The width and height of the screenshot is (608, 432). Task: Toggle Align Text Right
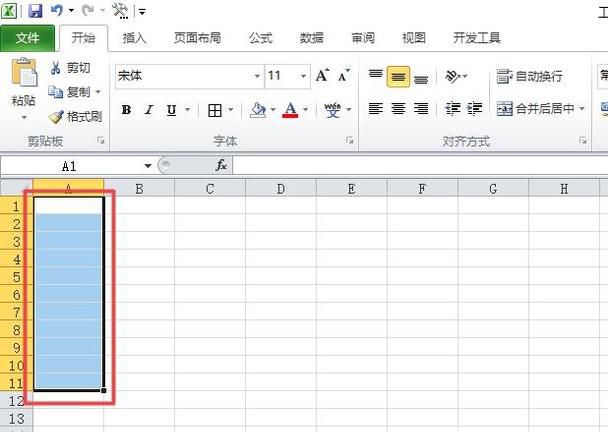tap(421, 109)
